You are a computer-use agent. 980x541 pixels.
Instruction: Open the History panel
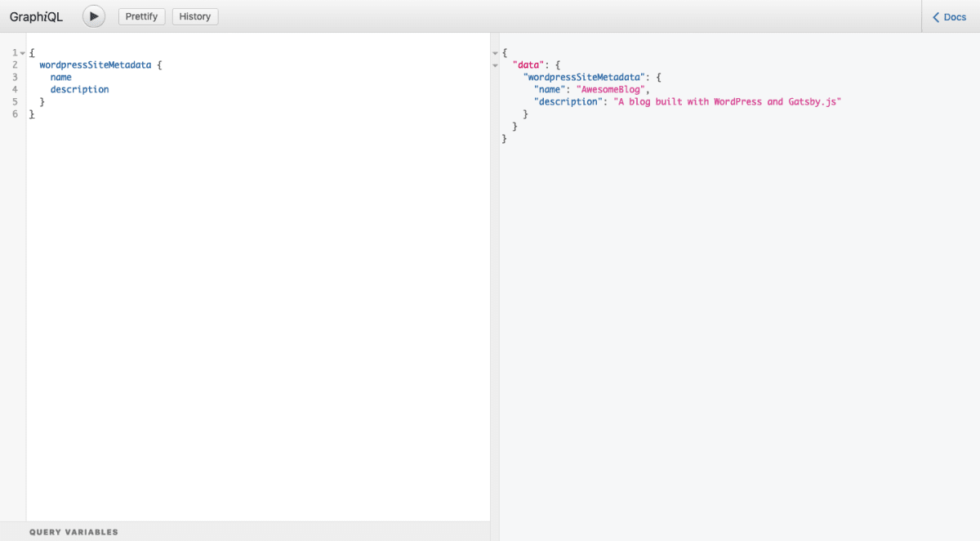195,16
